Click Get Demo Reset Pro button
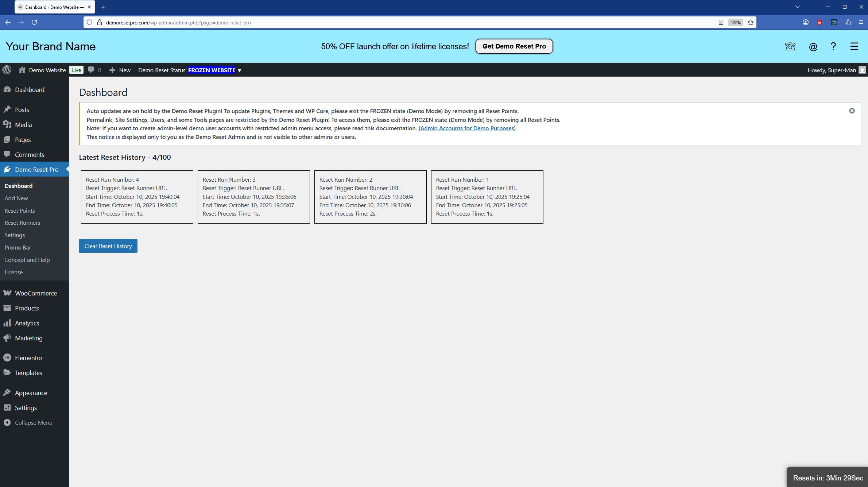The image size is (868, 487). [x=514, y=46]
